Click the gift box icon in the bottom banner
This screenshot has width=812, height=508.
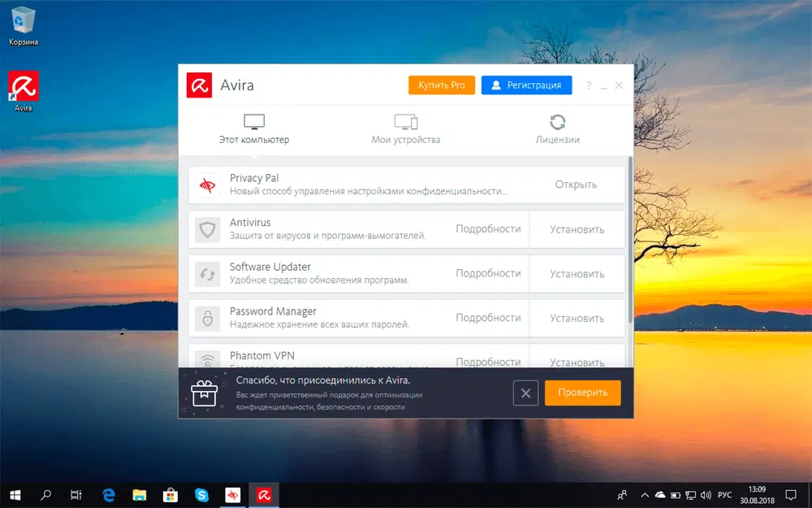[x=204, y=393]
